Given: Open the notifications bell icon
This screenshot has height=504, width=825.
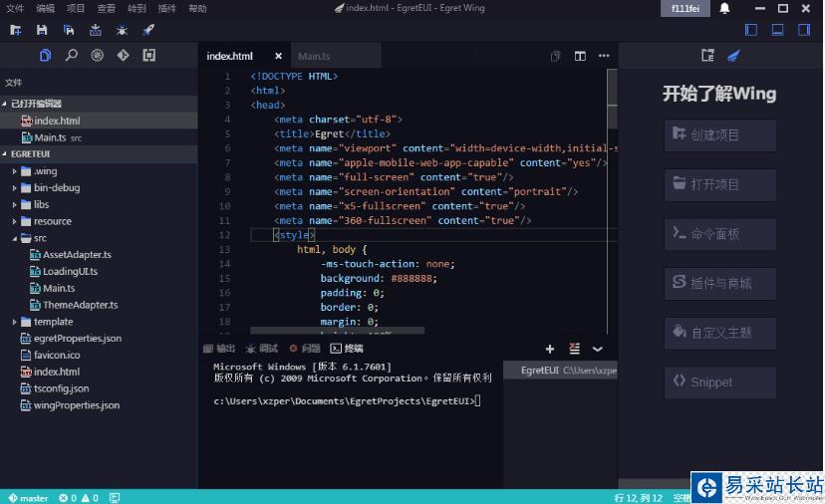Looking at the screenshot, I should point(724,8).
